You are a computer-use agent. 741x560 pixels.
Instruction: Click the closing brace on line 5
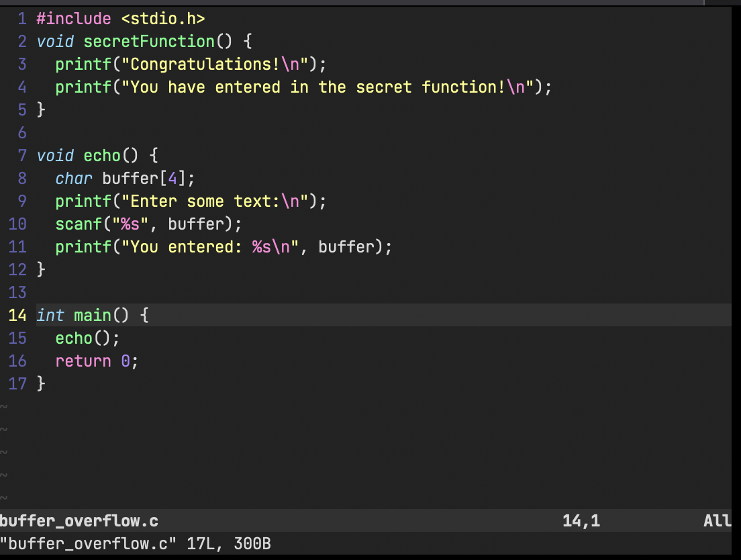coord(41,110)
